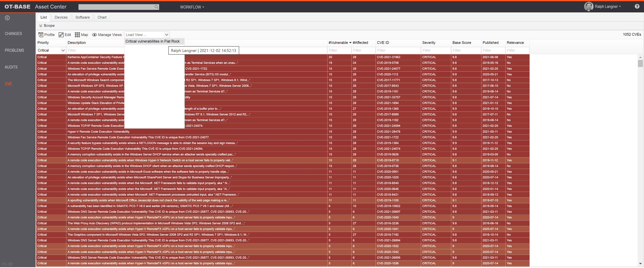Select CVE-2016-3236 cell
This screenshot has width=644, height=268.
point(398,223)
